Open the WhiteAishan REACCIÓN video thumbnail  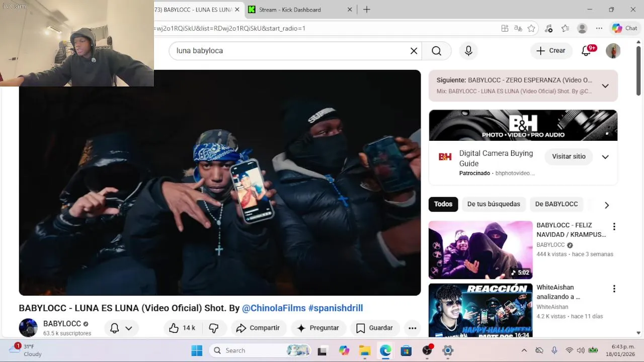[480, 310]
